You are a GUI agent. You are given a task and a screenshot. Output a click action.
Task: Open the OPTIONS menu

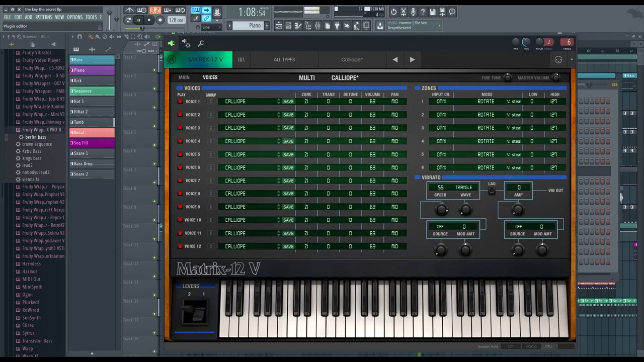pos(74,17)
